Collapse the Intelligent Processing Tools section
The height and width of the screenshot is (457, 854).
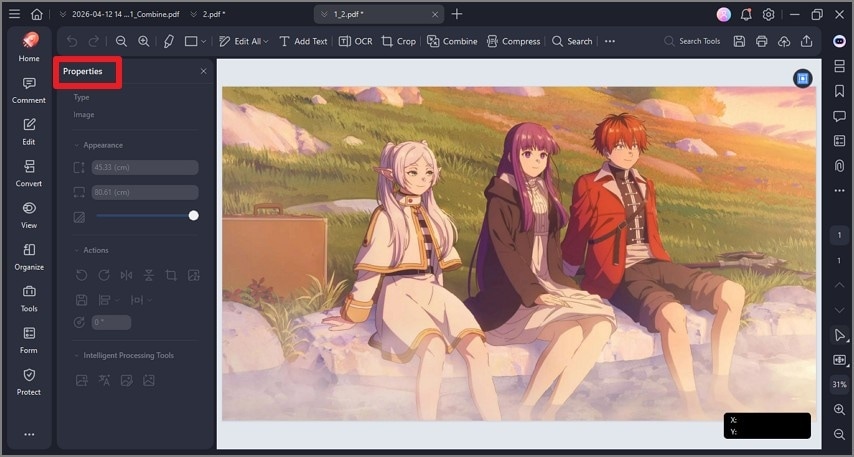pos(76,356)
